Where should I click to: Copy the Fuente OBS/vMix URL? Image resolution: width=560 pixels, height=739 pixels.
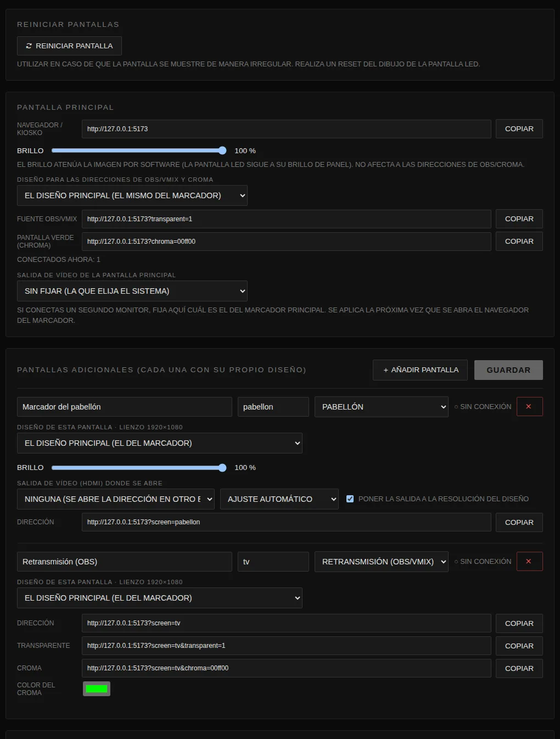pyautogui.click(x=519, y=219)
